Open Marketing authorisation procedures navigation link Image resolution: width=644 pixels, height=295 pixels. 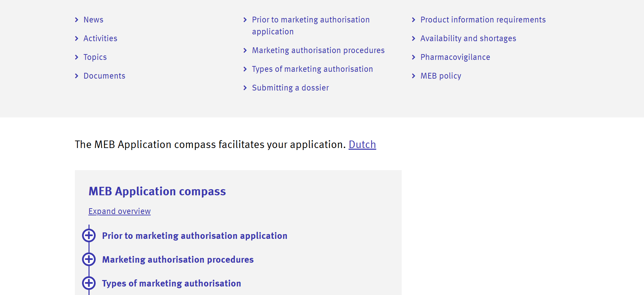pyautogui.click(x=318, y=50)
